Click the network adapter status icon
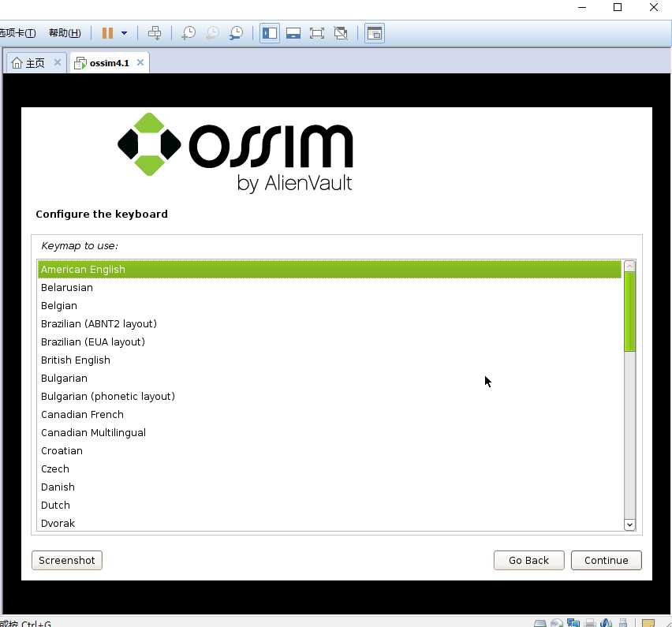Image resolution: width=672 pixels, height=627 pixels. click(573, 623)
